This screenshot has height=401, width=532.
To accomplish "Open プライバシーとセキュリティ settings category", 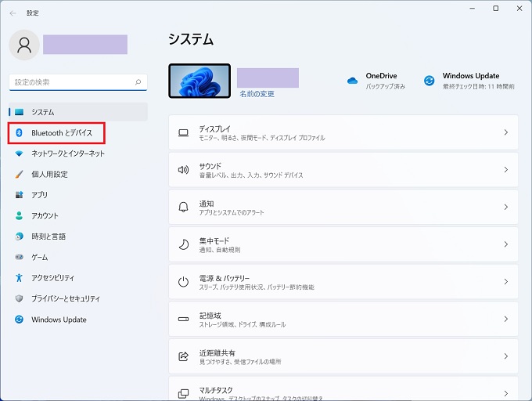I will click(x=78, y=298).
